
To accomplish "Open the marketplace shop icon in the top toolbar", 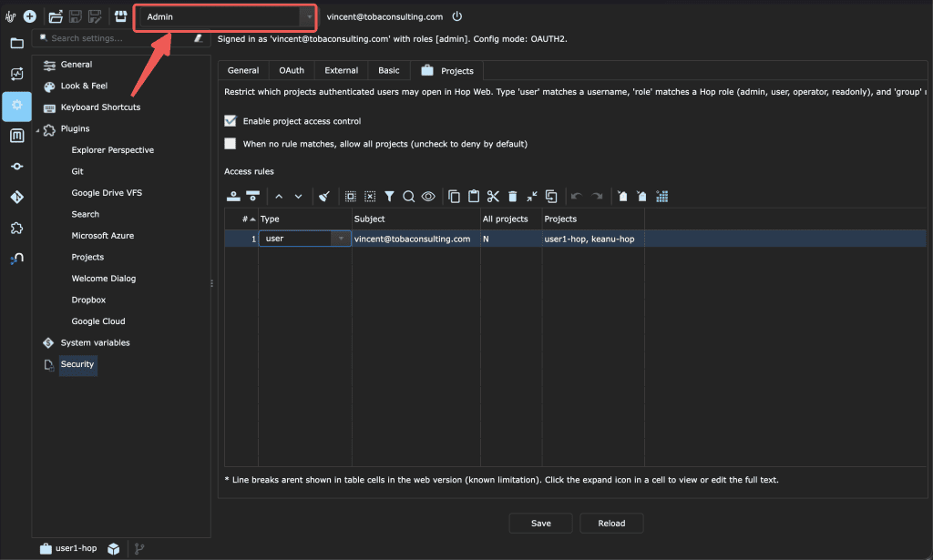I will 121,16.
